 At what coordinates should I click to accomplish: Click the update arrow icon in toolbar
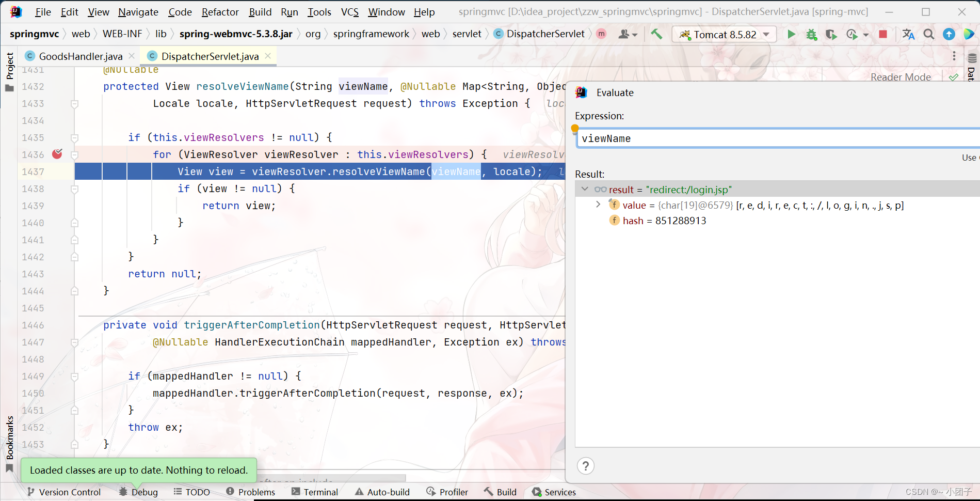949,34
